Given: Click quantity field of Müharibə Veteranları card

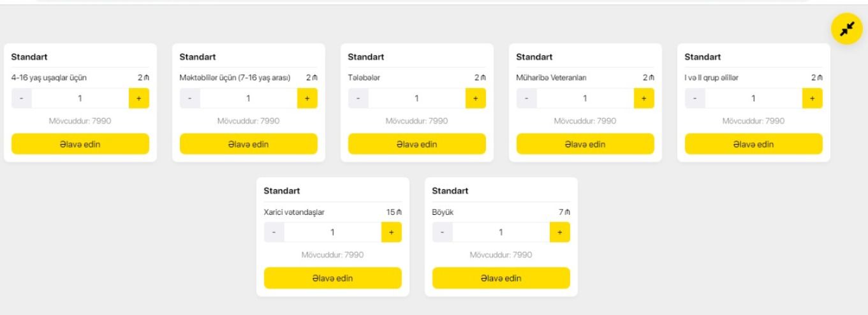Looking at the screenshot, I should coord(585,99).
